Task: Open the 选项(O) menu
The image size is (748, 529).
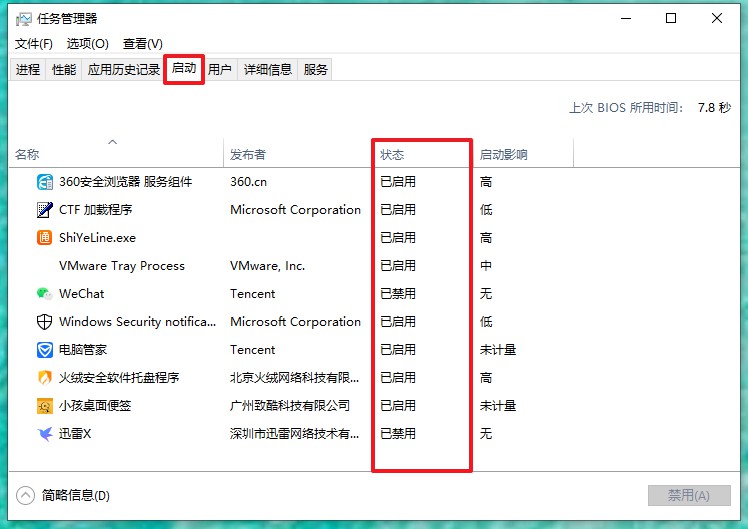Action: (87, 44)
